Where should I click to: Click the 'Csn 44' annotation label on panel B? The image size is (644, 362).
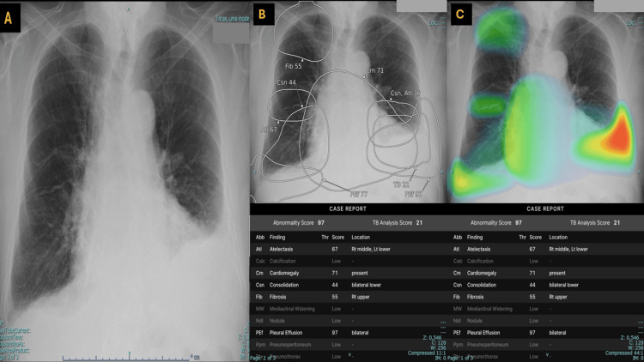[x=286, y=82]
